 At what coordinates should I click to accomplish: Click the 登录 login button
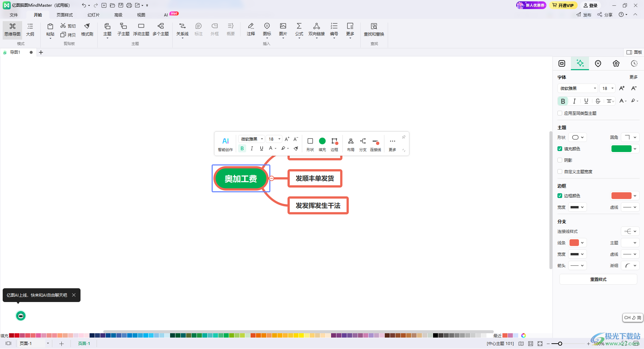tap(590, 5)
